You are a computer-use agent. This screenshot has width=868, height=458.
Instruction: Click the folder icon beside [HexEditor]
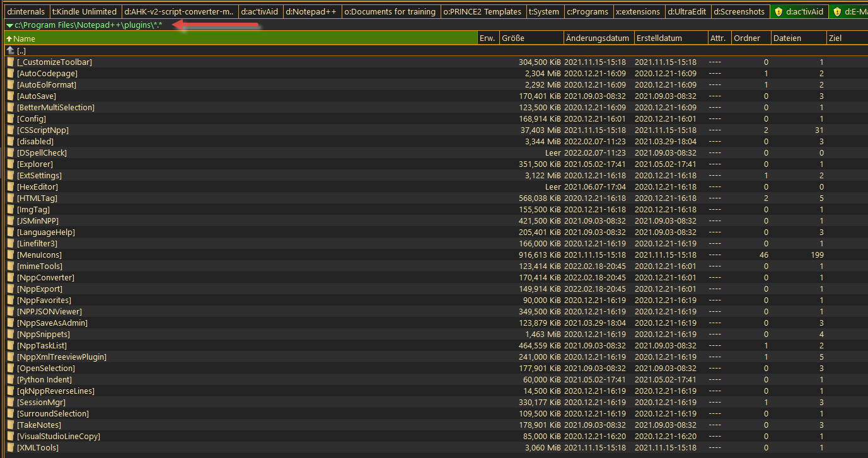click(10, 187)
